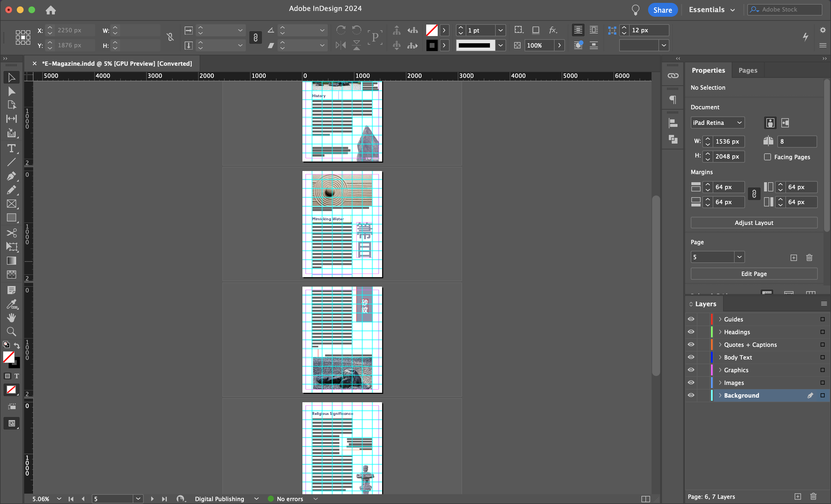Select the Free Transform tool
831x504 pixels.
(x=12, y=247)
